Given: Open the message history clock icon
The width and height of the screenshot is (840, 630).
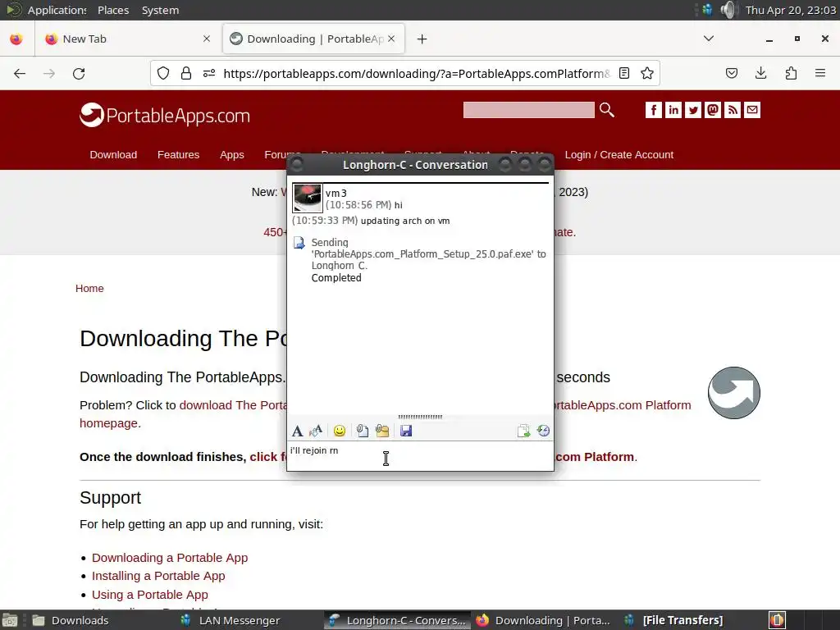Looking at the screenshot, I should click(543, 431).
